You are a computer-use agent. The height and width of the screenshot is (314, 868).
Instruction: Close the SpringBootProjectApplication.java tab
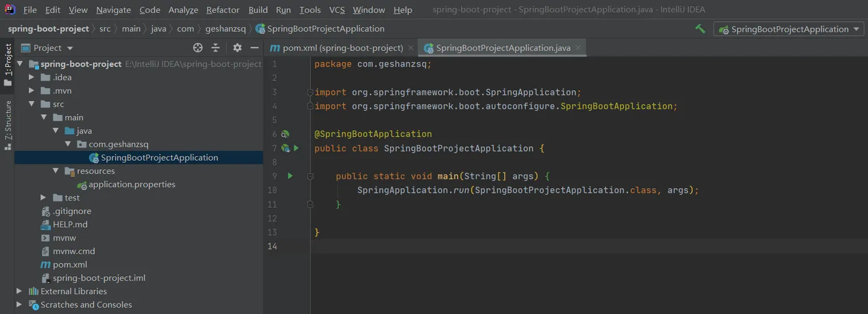point(578,48)
